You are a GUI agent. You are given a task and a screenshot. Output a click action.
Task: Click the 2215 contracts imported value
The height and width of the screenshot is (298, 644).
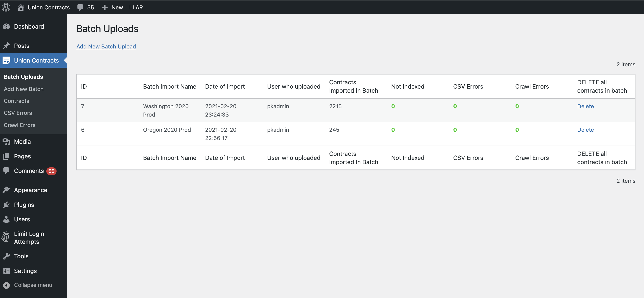click(335, 106)
